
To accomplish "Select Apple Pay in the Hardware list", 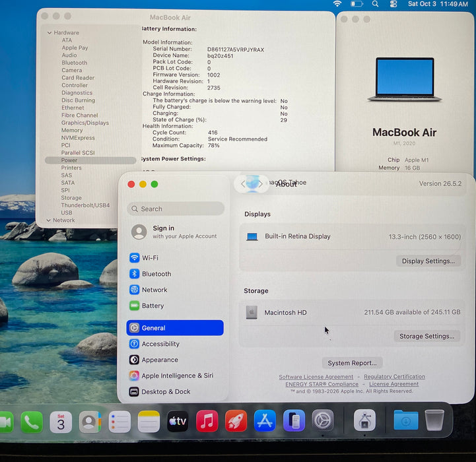I will point(75,48).
